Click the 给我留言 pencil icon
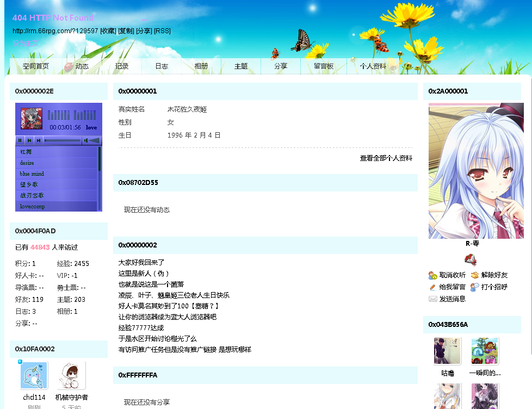532x409 pixels. (x=432, y=287)
